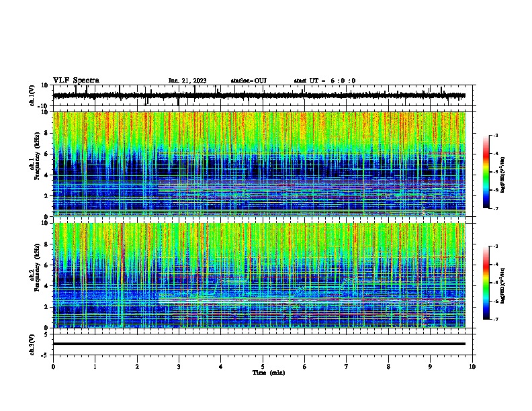This screenshot has height=411, width=532.
Task: Click the thick black ch.3 voltage trace
Action: pyautogui.click(x=259, y=344)
